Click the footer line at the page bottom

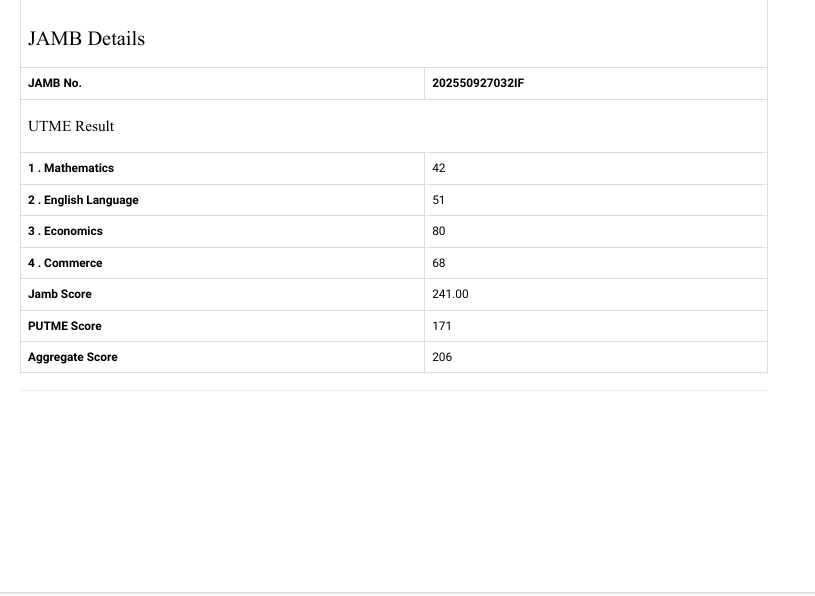(x=407, y=593)
